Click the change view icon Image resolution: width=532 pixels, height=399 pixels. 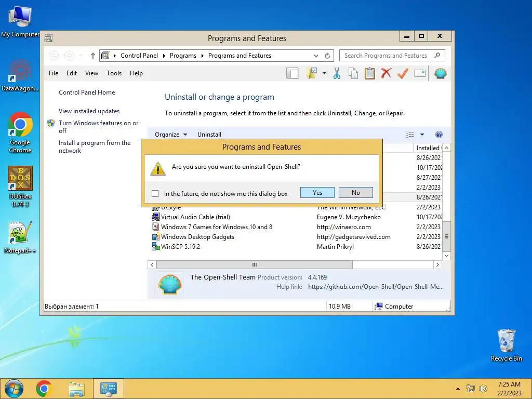tap(409, 135)
